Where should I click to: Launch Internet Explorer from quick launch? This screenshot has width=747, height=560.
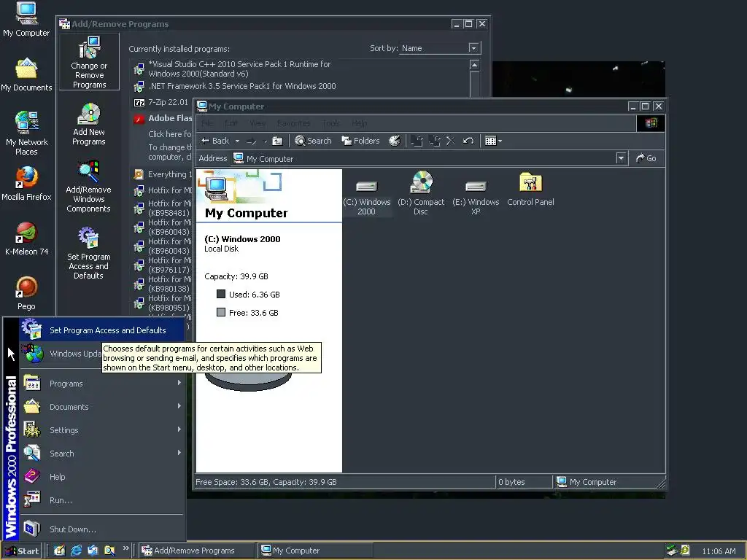coord(76,551)
